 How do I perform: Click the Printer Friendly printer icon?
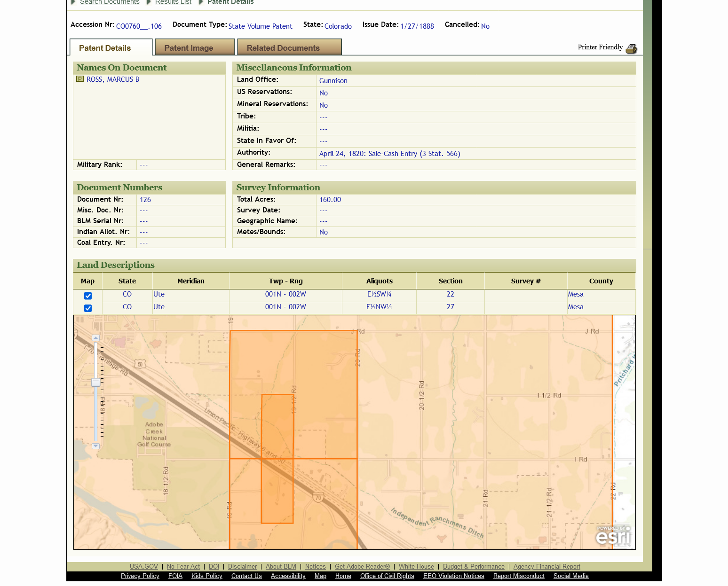[632, 48]
